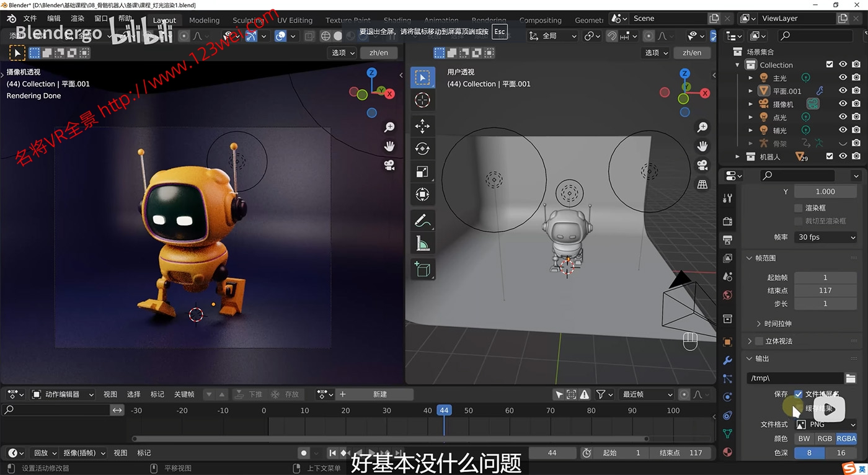Choose the Measure tool
The width and height of the screenshot is (868, 475).
(x=422, y=242)
